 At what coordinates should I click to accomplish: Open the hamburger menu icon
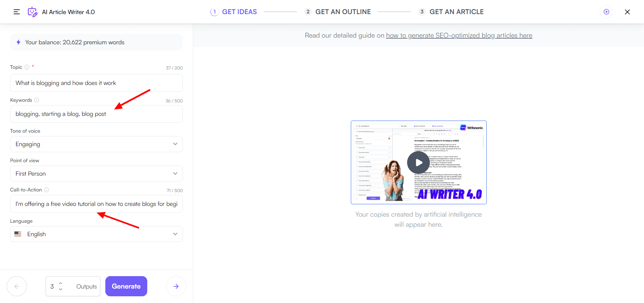(x=17, y=12)
